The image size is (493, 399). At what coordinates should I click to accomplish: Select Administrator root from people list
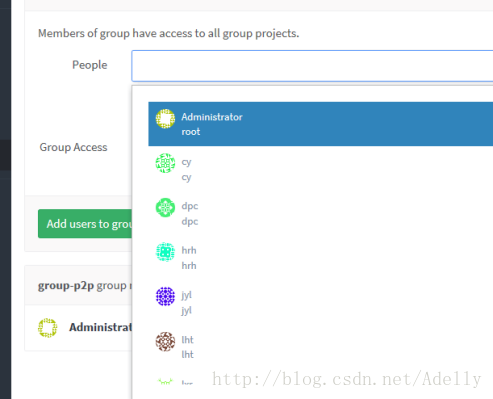321,124
